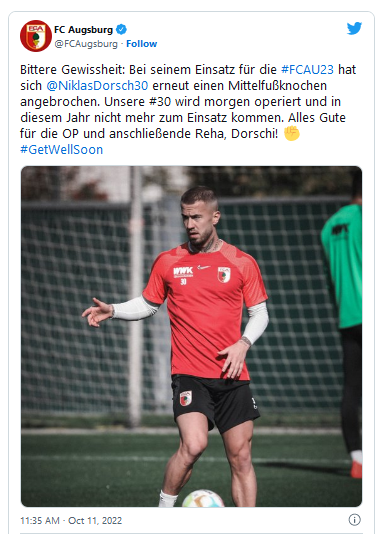Viewport: 382px width, 534px height.
Task: Click the blue verified badge
Action: coord(121,30)
